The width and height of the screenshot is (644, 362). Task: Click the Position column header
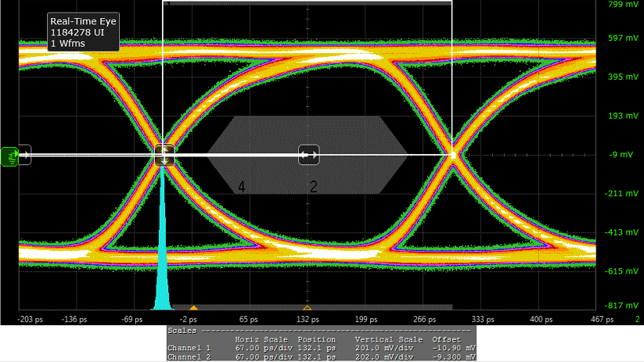click(317, 339)
